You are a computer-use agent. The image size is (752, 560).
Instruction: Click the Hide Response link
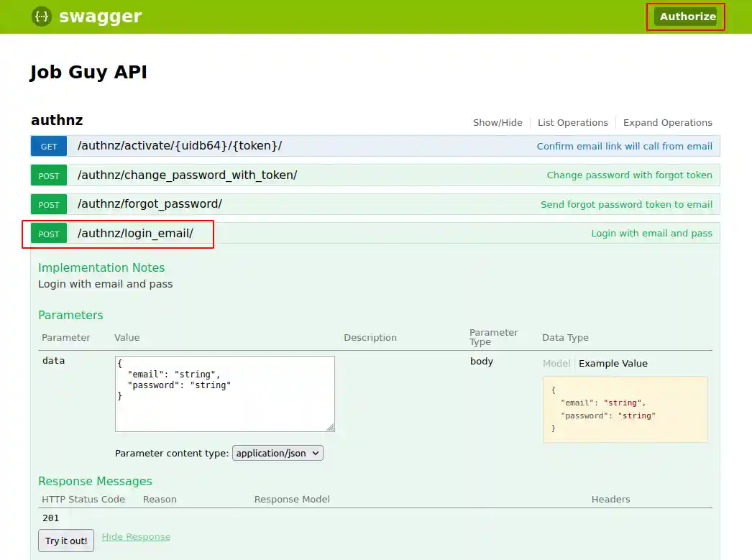(136, 536)
